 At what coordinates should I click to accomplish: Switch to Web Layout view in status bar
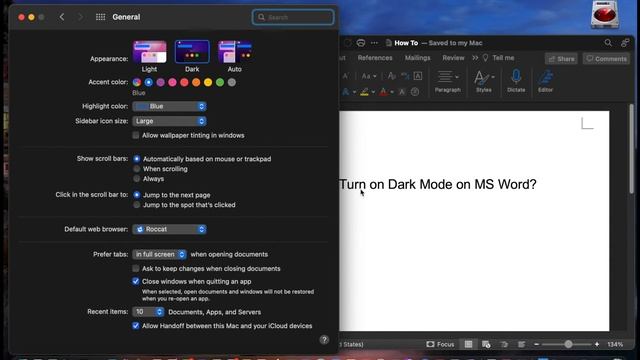click(x=486, y=344)
